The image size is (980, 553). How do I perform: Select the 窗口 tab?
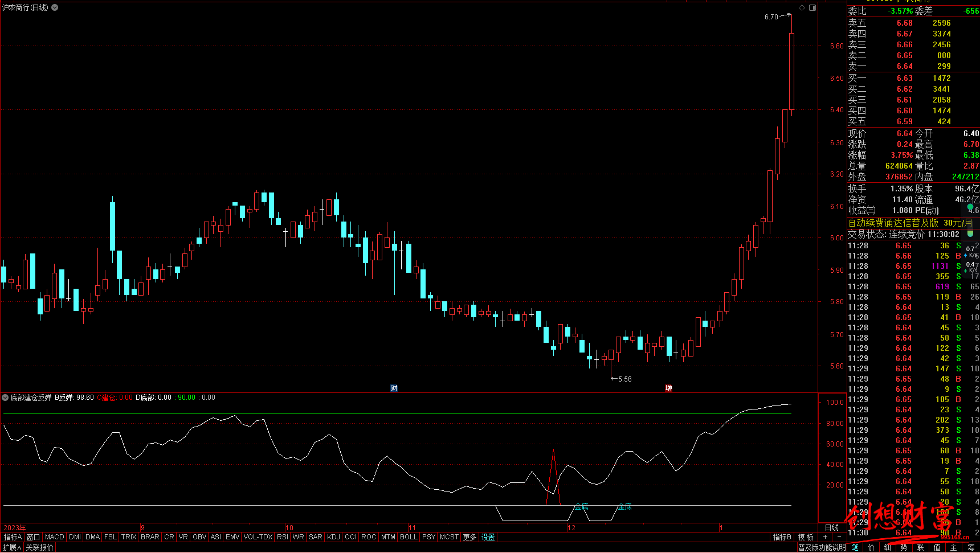coord(34,537)
